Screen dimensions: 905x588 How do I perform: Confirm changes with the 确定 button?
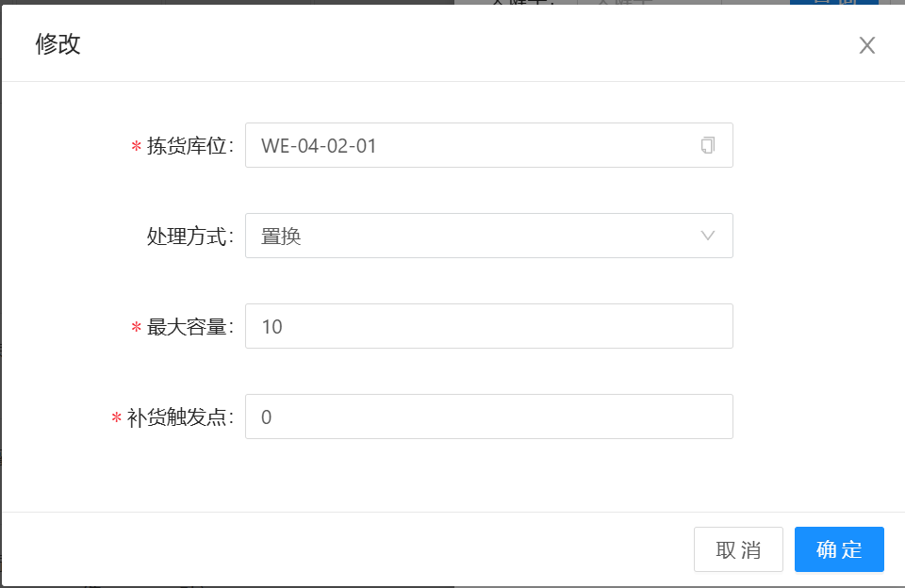coord(839,549)
